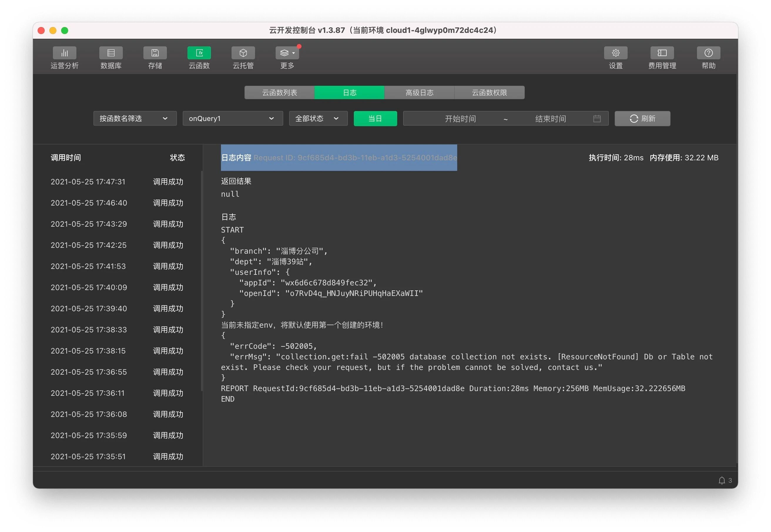Select the 云函数 cloud function icon
771x532 pixels.
click(x=199, y=53)
